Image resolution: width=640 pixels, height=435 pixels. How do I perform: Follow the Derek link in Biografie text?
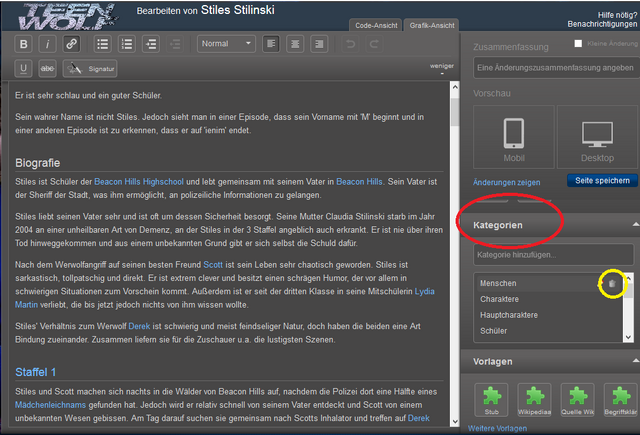pos(139,326)
